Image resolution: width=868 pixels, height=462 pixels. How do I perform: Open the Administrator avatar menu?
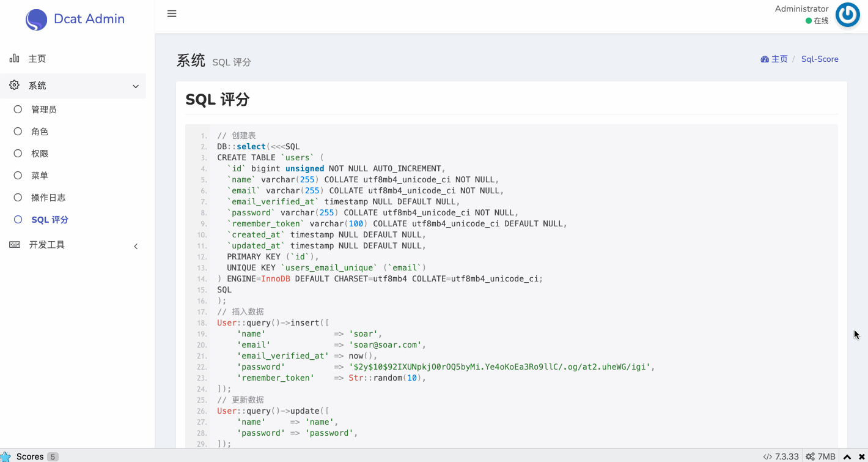pos(848,15)
